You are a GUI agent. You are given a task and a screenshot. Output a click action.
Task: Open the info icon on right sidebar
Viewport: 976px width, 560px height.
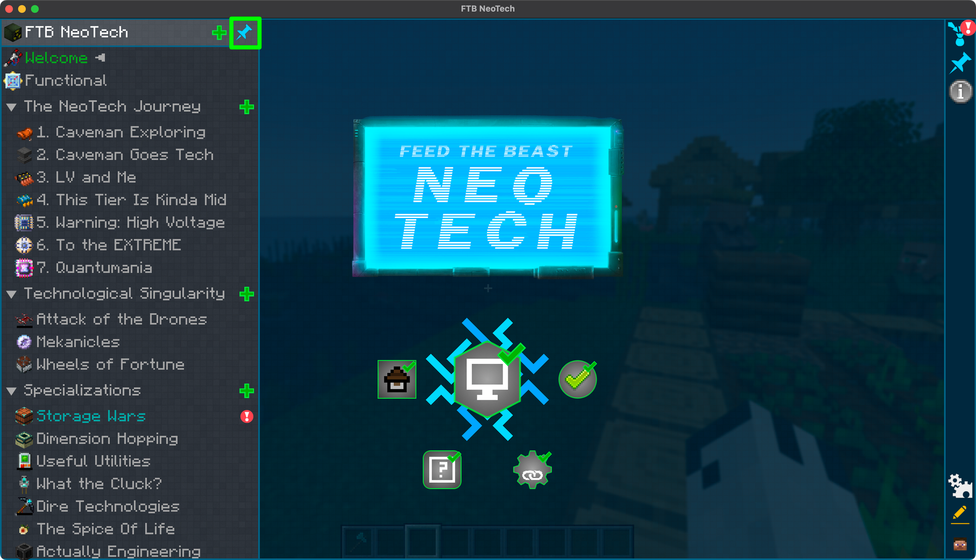(960, 92)
